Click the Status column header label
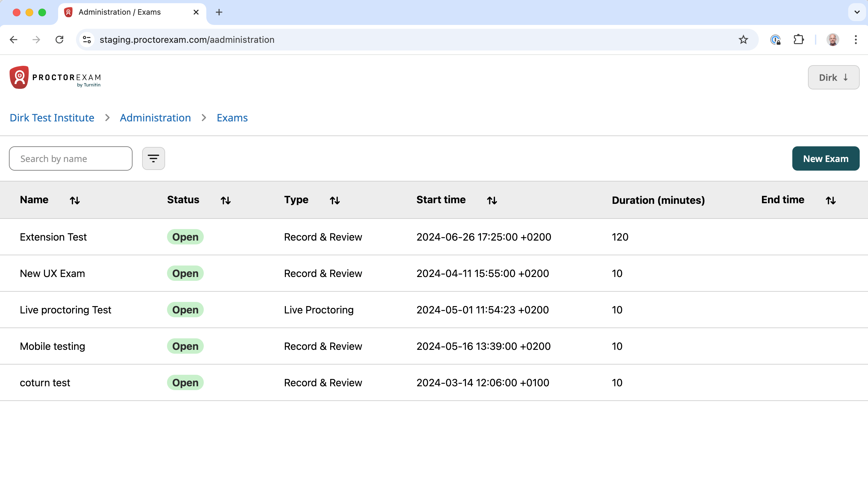Viewport: 868px width, 485px height. 183,200
